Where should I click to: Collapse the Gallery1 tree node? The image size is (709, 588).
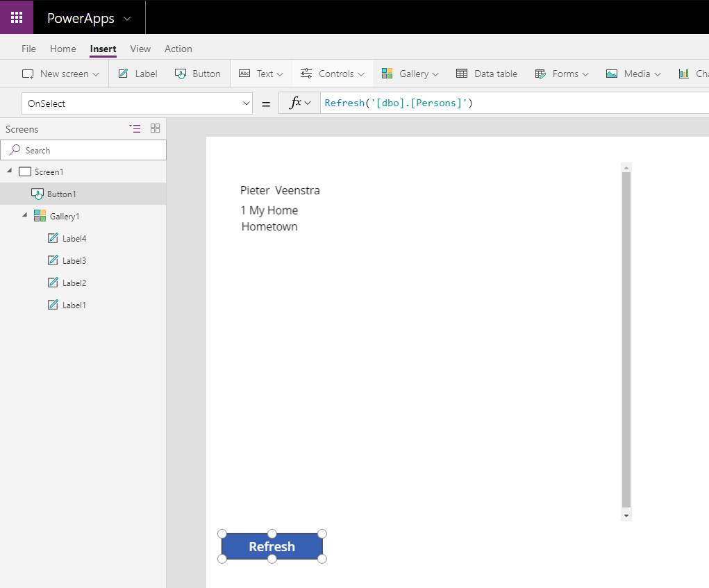point(24,215)
